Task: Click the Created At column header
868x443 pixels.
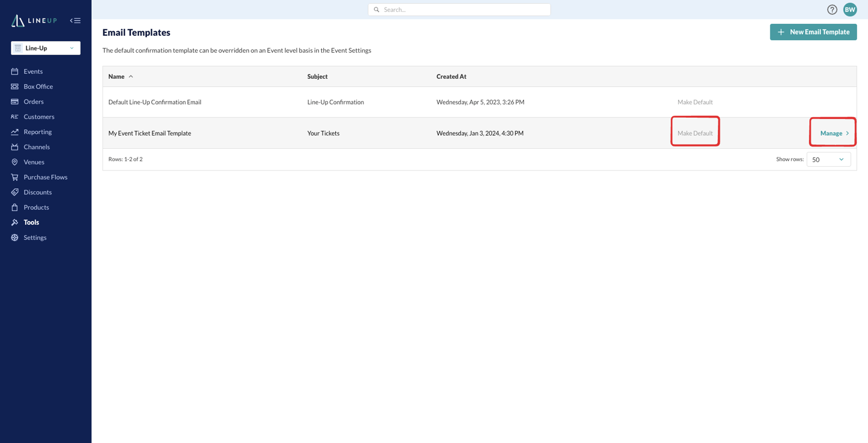Action: [x=451, y=77]
